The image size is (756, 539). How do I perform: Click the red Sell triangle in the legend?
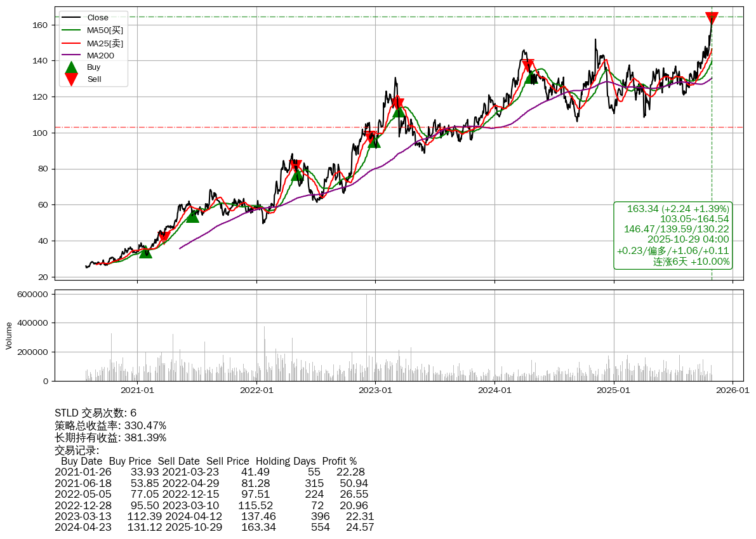[72, 79]
